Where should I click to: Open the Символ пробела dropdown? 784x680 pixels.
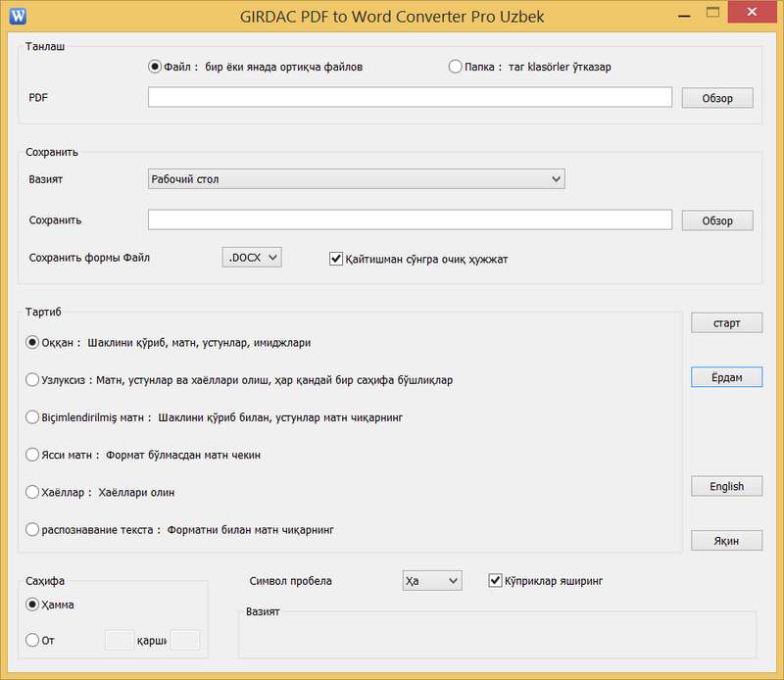(x=431, y=581)
